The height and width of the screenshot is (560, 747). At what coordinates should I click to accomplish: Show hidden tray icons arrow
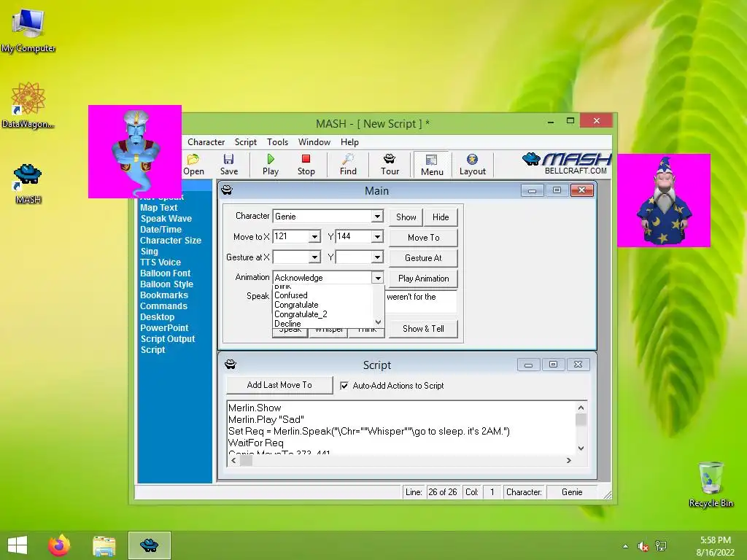[x=625, y=546]
